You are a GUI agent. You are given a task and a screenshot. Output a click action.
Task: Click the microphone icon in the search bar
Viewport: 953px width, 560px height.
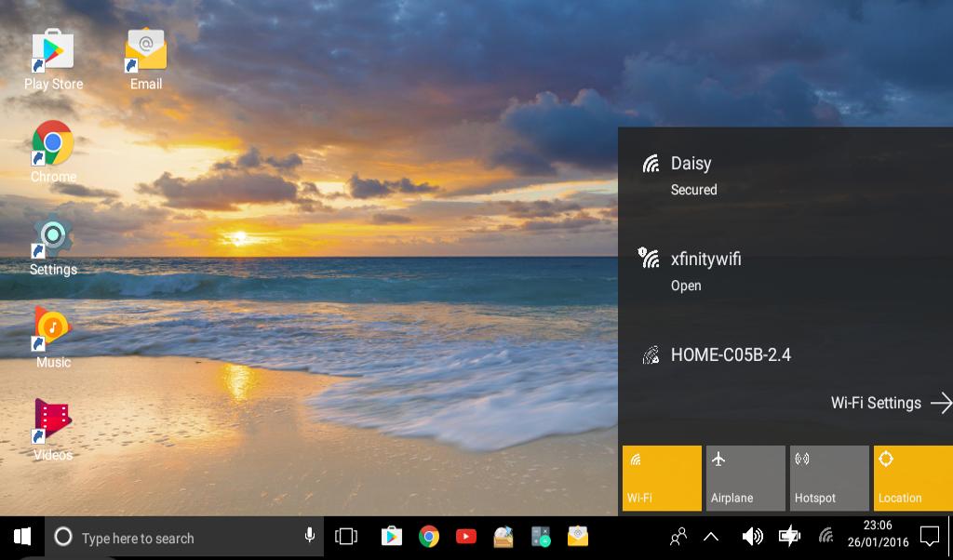tap(309, 535)
